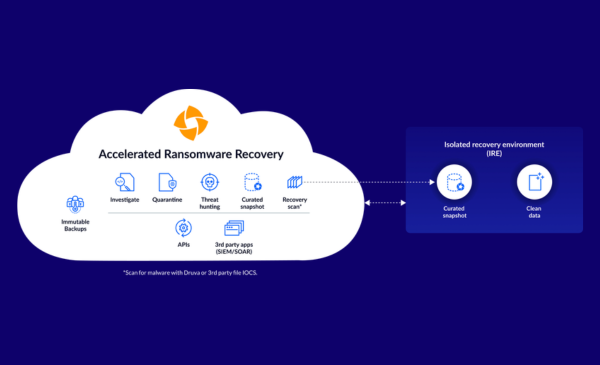
Task: Click the 'APIs' label
Action: [184, 245]
